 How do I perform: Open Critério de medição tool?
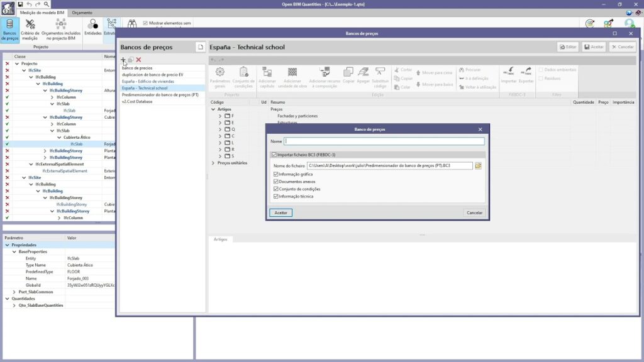tap(30, 30)
